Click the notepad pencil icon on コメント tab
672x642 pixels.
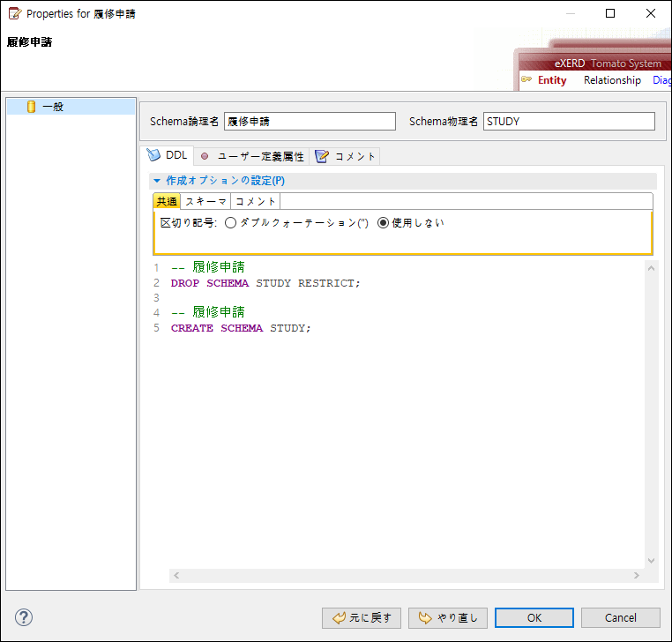coord(322,156)
